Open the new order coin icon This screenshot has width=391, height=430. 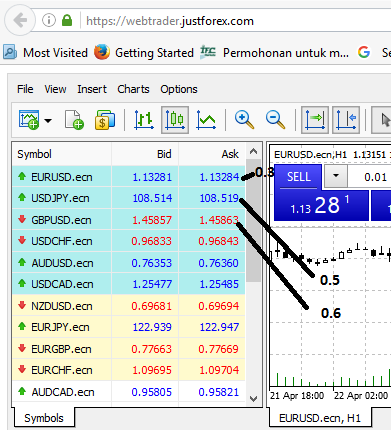tap(105, 120)
